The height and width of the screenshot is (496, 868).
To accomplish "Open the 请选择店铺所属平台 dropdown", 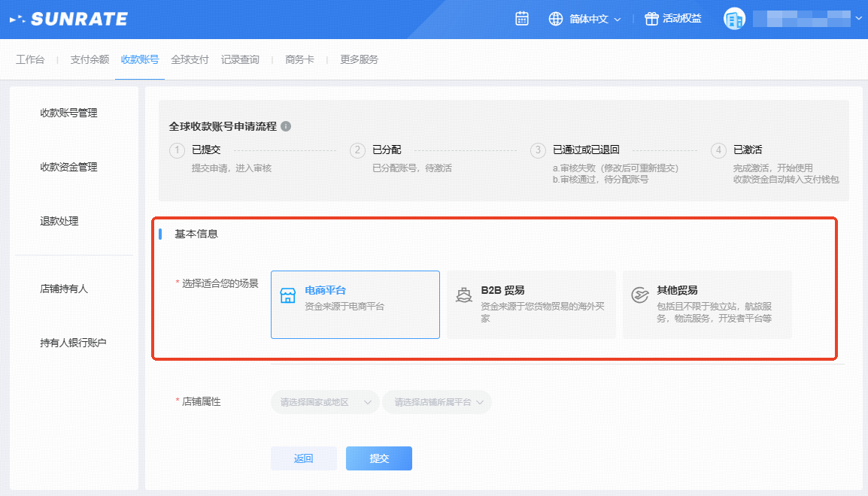I will click(437, 402).
